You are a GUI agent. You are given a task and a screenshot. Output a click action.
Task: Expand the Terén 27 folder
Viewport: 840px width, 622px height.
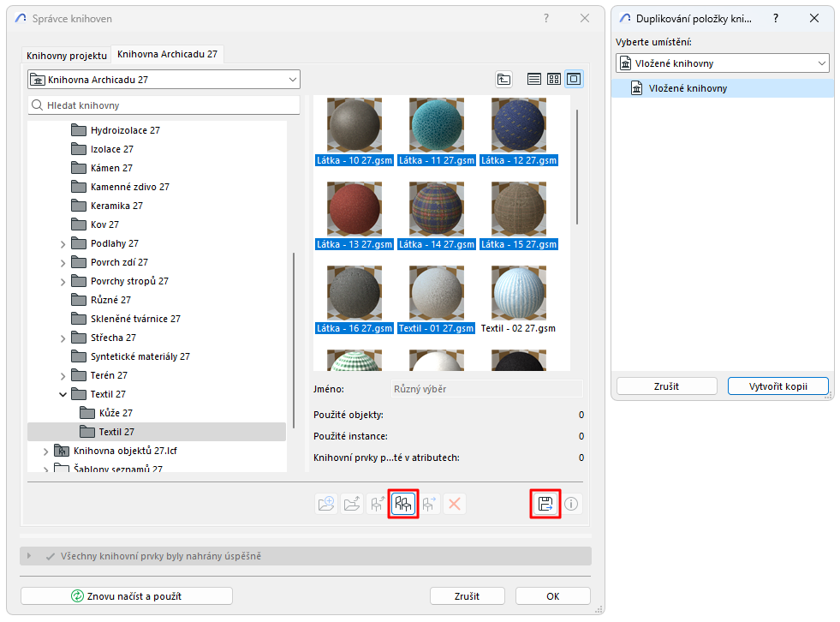point(63,376)
